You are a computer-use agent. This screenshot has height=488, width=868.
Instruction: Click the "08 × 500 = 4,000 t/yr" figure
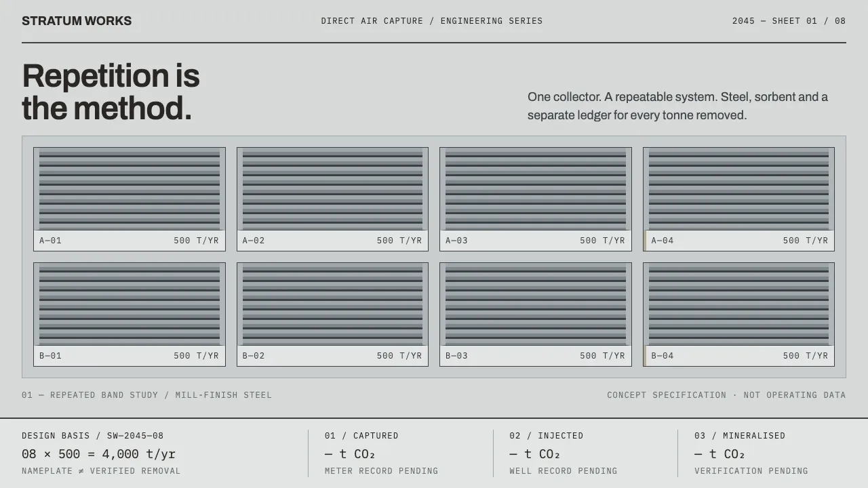pyautogui.click(x=98, y=454)
